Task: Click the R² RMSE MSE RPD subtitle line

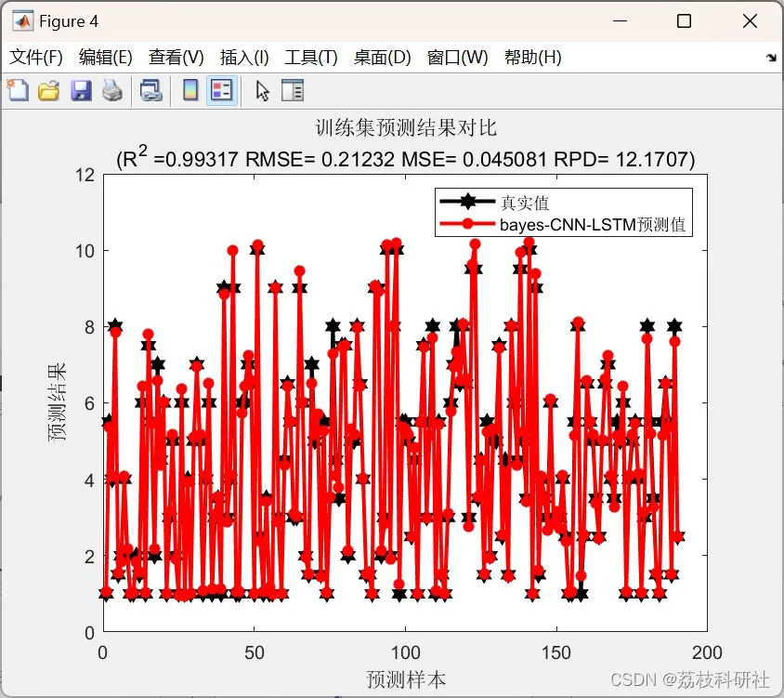Action: [x=406, y=158]
